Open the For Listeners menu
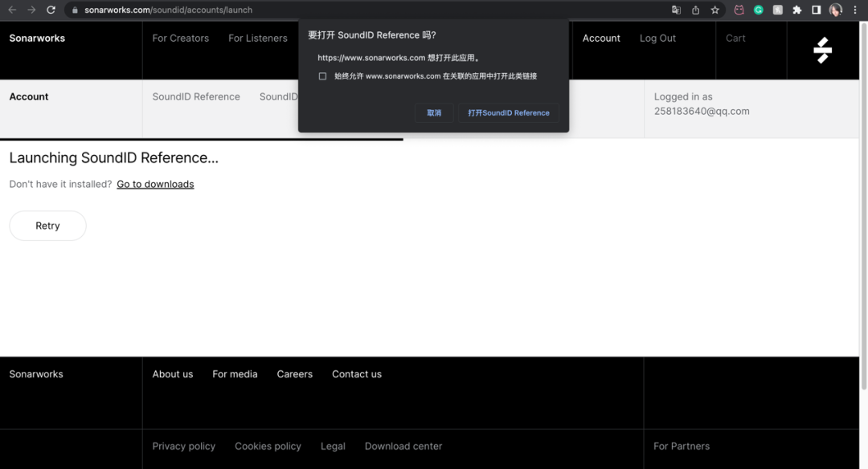868x469 pixels. (258, 39)
